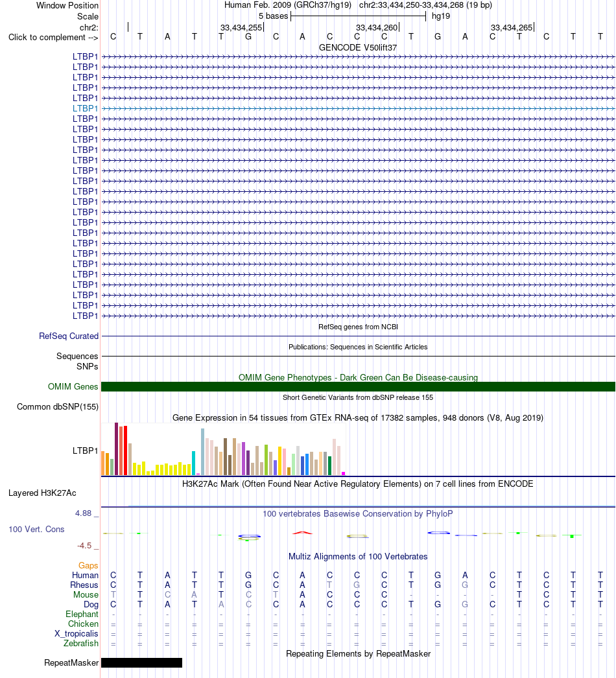Click the Layered H3K27Ac track label
The height and width of the screenshot is (678, 616).
tap(42, 493)
